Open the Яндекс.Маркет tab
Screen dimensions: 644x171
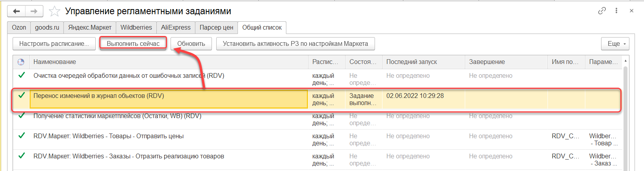pos(90,28)
